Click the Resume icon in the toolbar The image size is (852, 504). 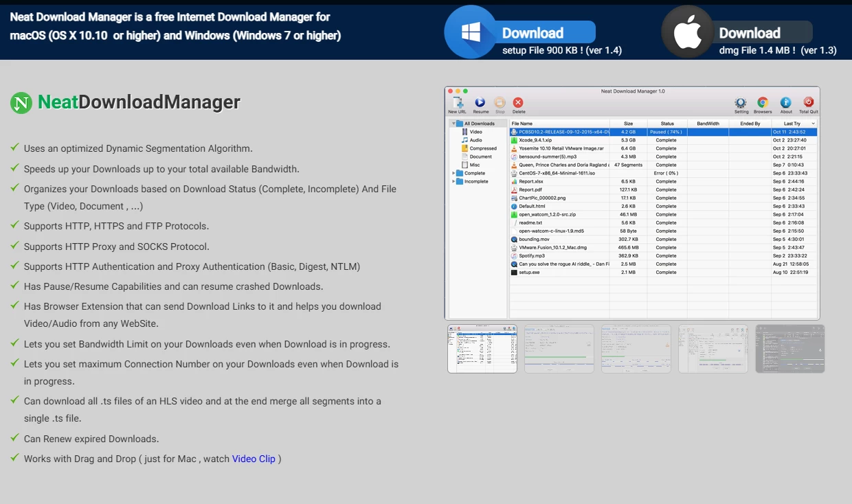coord(481,102)
